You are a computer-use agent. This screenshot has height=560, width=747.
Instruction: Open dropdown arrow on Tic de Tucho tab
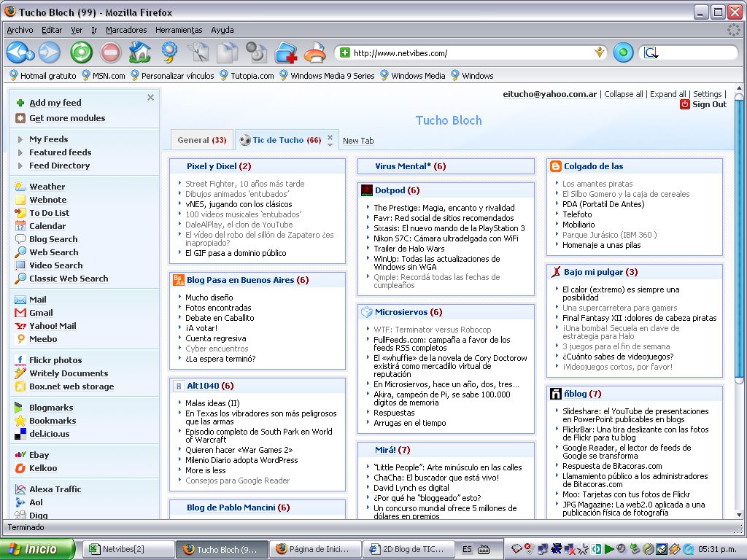tap(330, 144)
